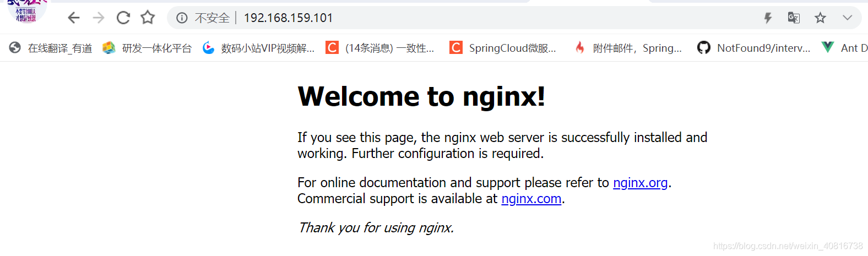Click the Thank you for using nginx text
The width and height of the screenshot is (868, 256).
pos(376,228)
